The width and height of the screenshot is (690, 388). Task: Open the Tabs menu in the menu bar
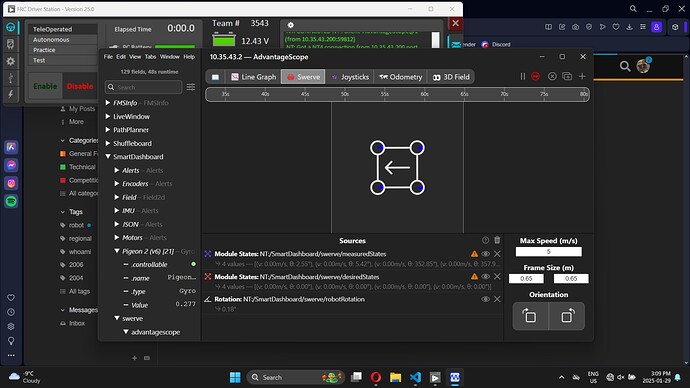tap(150, 57)
